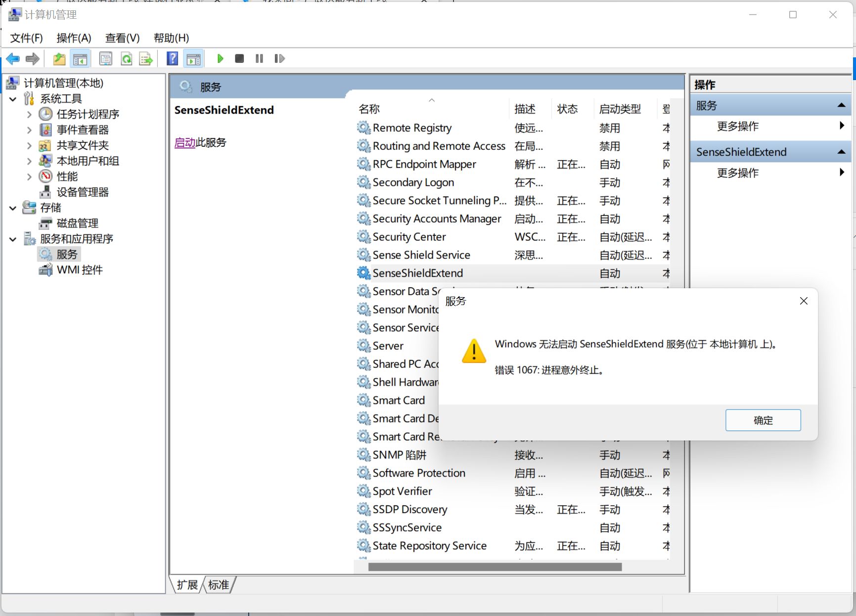Select the Routing and Remote Access service
Viewport: 856px width, 616px height.
pos(513,146)
